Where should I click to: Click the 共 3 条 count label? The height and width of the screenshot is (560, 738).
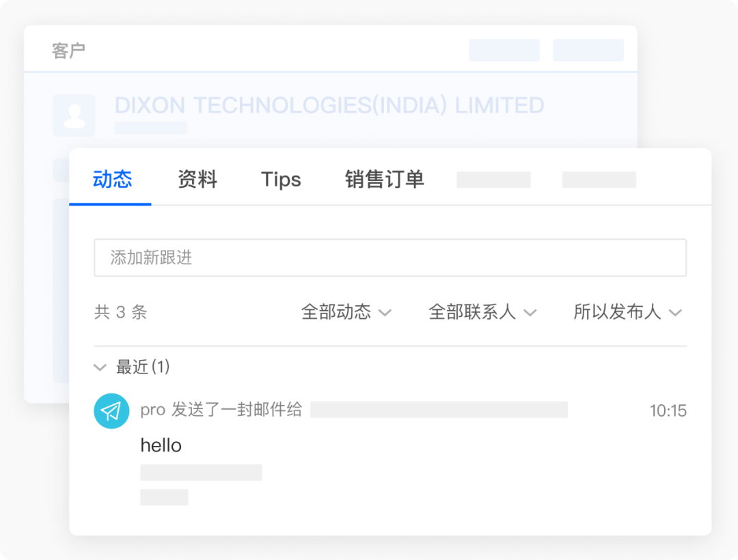[x=120, y=312]
